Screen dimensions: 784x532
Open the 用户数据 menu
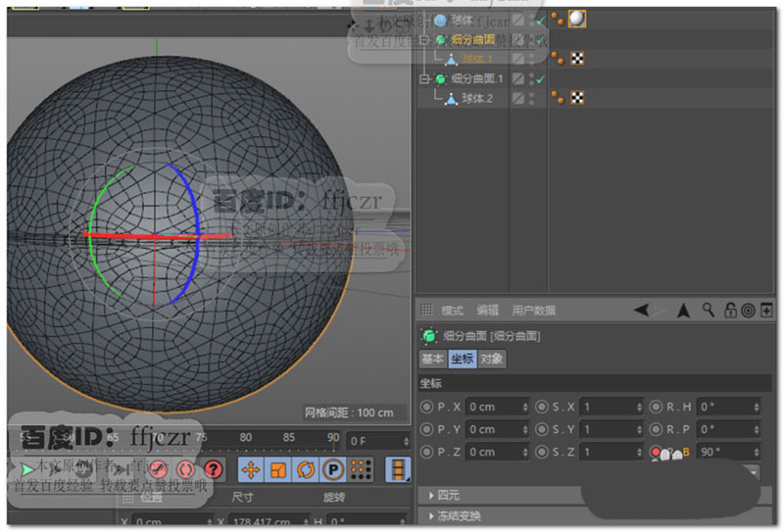pos(533,311)
